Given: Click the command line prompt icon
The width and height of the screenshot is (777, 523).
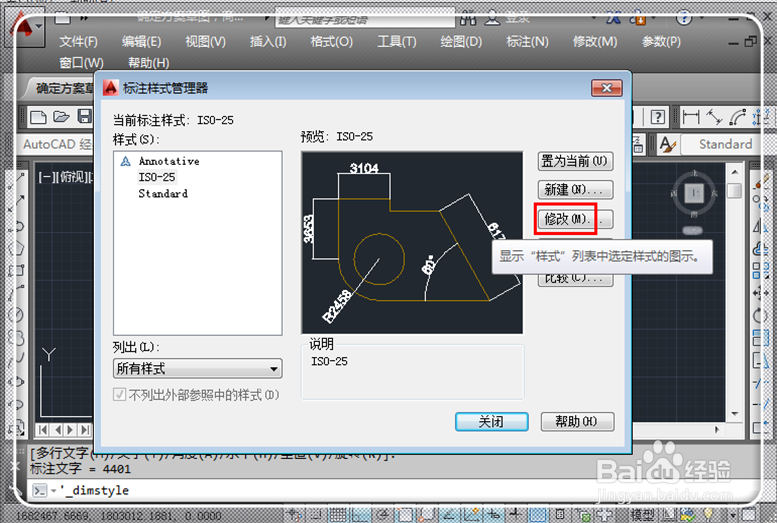Looking at the screenshot, I should click(x=39, y=491).
